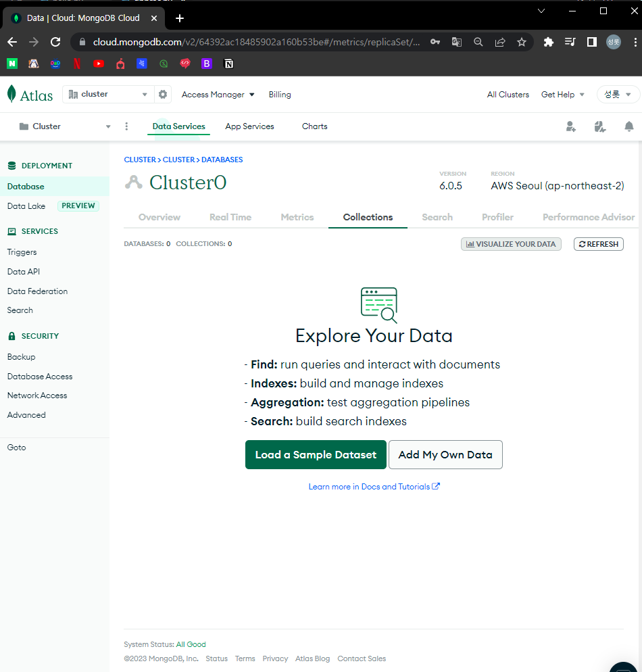Click All Clusters link
The image size is (642, 672).
508,94
